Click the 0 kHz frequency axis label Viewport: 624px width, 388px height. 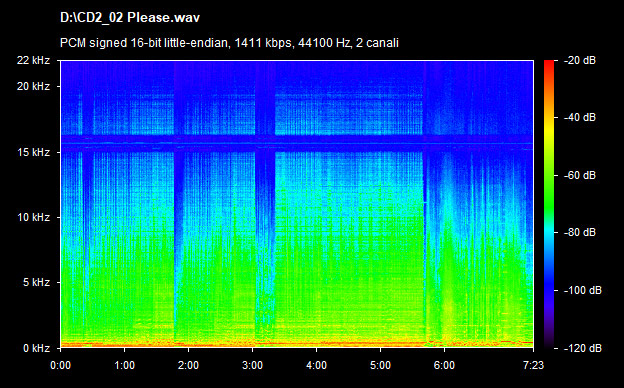36,348
